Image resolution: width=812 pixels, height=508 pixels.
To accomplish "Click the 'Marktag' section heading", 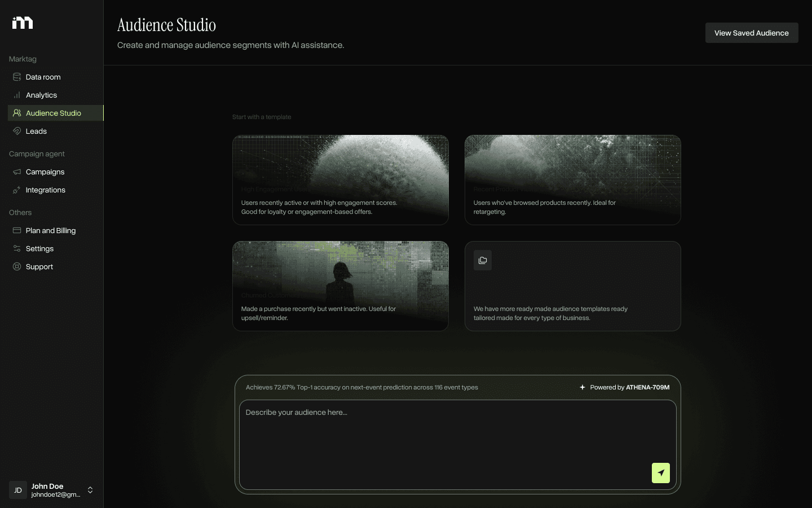I will pyautogui.click(x=23, y=59).
